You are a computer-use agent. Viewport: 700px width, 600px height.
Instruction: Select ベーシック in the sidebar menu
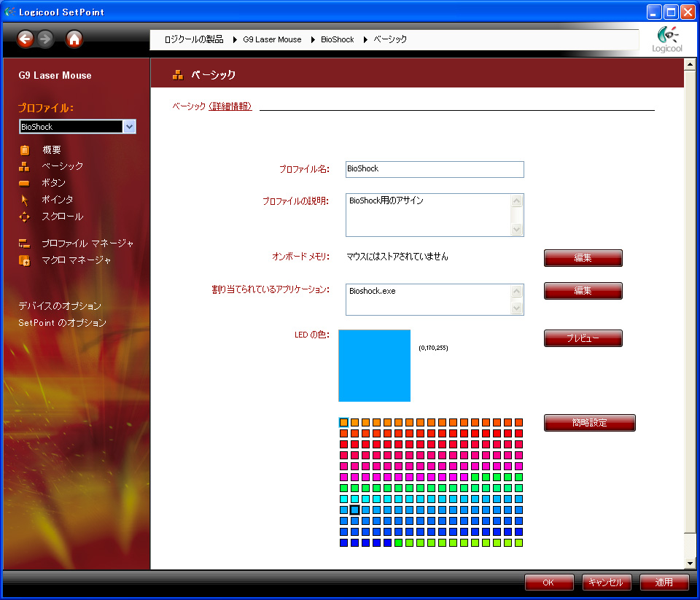[62, 166]
